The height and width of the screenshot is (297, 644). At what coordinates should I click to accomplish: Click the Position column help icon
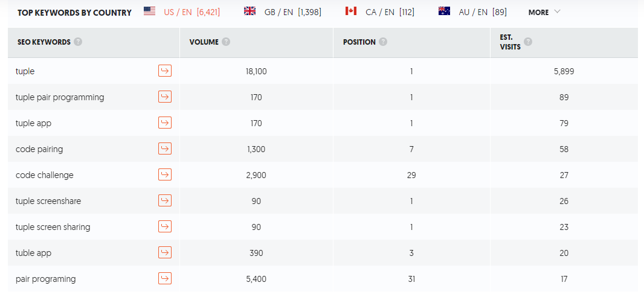(383, 42)
